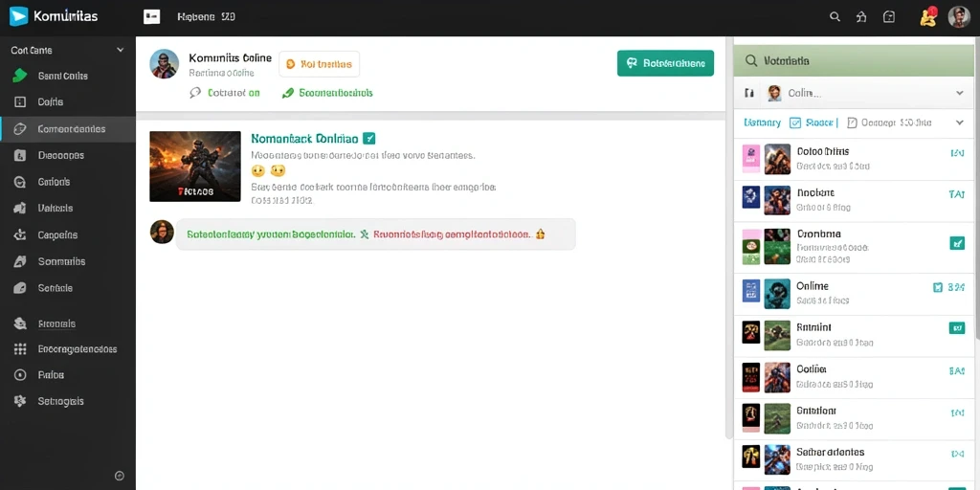Open the 'Sathar ardantes' list row
The image size is (980, 490).
coord(854,460)
